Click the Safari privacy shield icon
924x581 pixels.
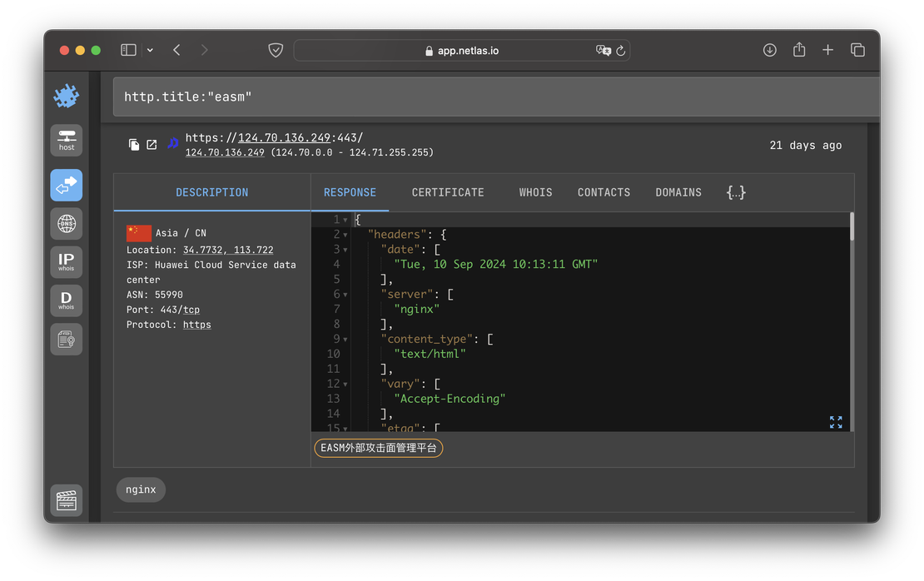(x=276, y=50)
